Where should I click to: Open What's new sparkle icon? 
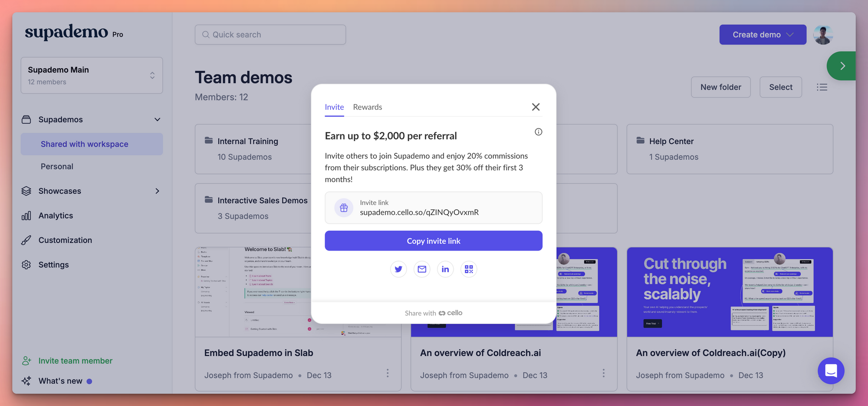tap(26, 381)
